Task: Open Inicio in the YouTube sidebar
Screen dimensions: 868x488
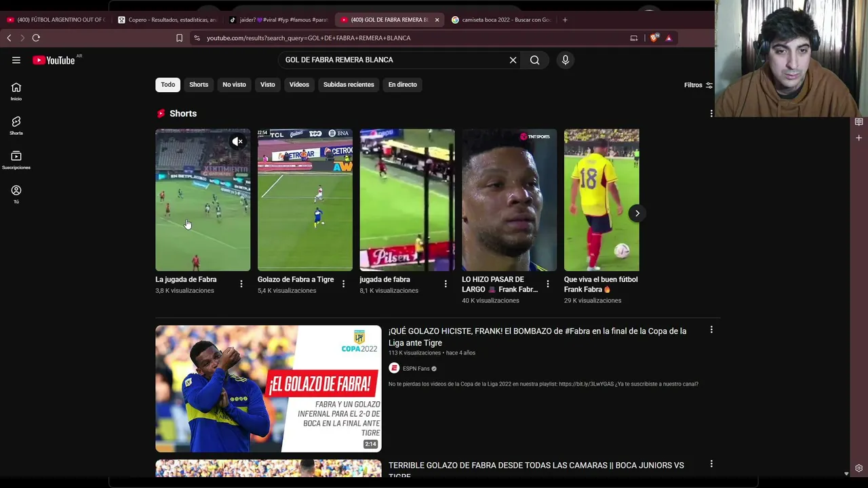Action: tap(16, 91)
